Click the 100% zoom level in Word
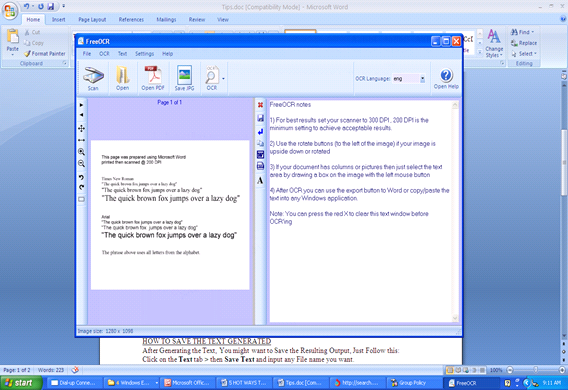This screenshot has width=568, height=390. (496, 370)
